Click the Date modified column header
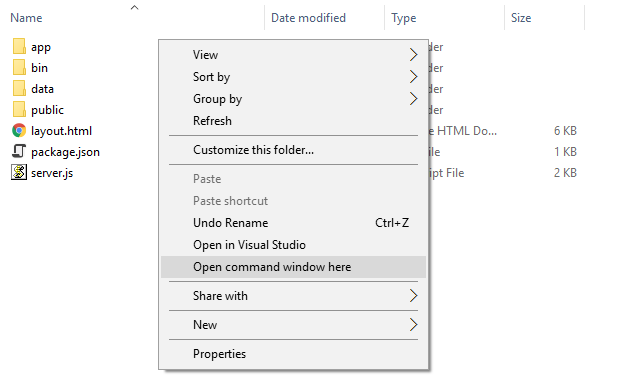The height and width of the screenshot is (391, 641). click(308, 18)
